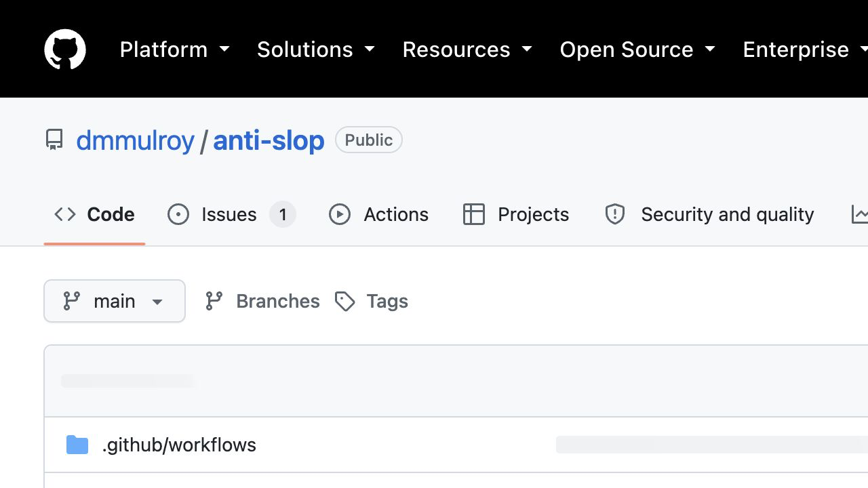The height and width of the screenshot is (488, 868).
Task: Open the main branch selector dropdown
Action: click(x=115, y=301)
